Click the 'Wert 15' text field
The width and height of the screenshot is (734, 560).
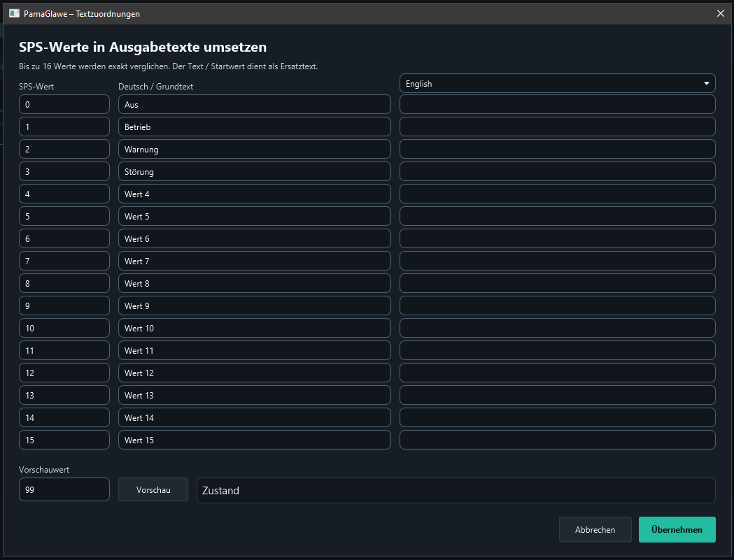(254, 440)
